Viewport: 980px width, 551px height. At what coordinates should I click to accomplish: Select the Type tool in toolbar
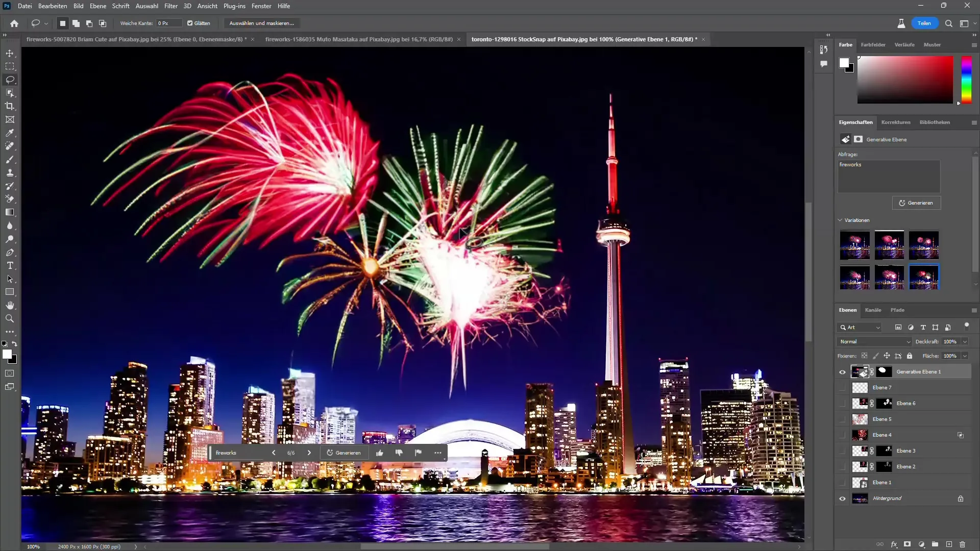click(9, 266)
